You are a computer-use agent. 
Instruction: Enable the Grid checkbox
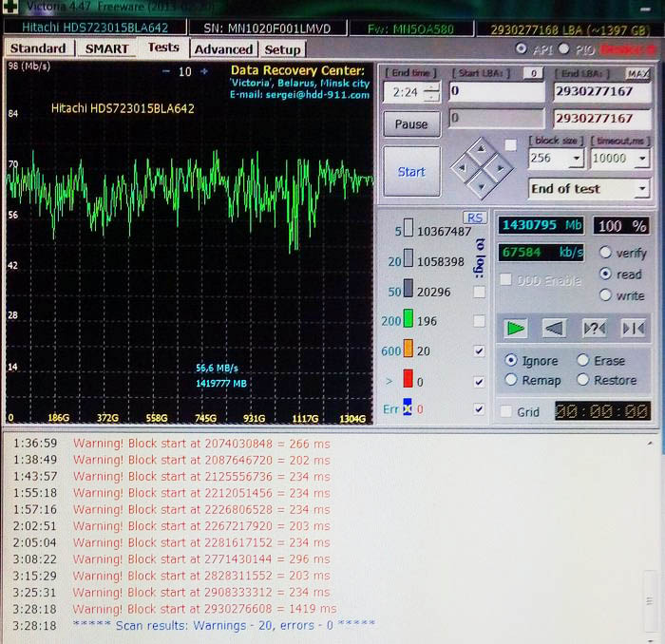(x=507, y=411)
